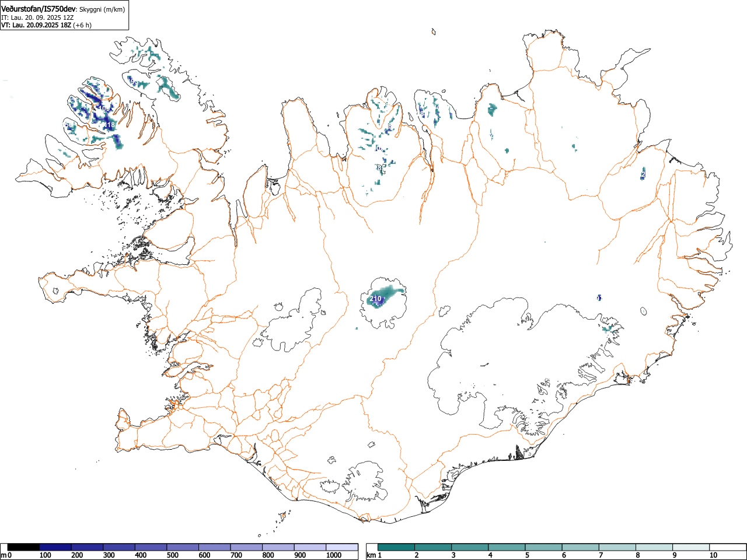Screen dimensions: 747x560
Task: Select the 2–3 km teal legend swatch
Action: coord(434,547)
